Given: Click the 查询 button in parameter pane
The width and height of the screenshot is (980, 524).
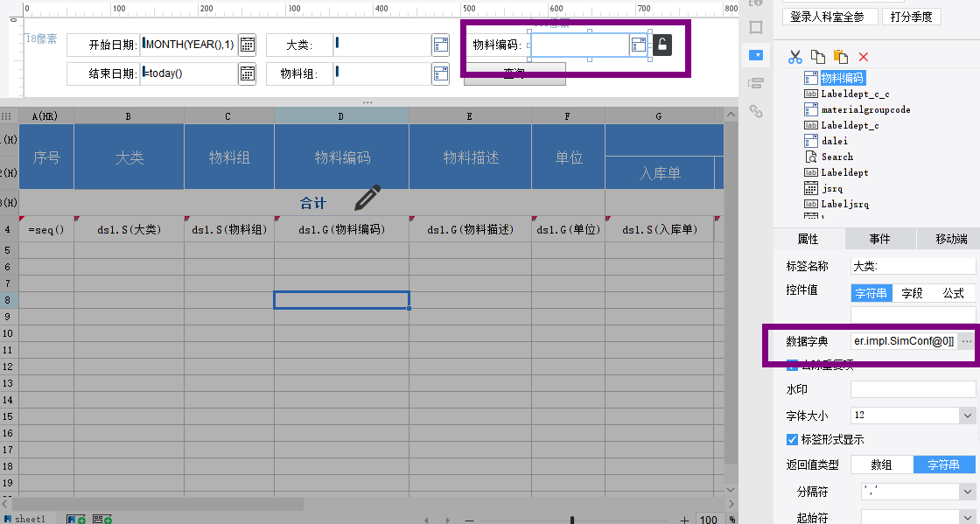Looking at the screenshot, I should pyautogui.click(x=515, y=73).
